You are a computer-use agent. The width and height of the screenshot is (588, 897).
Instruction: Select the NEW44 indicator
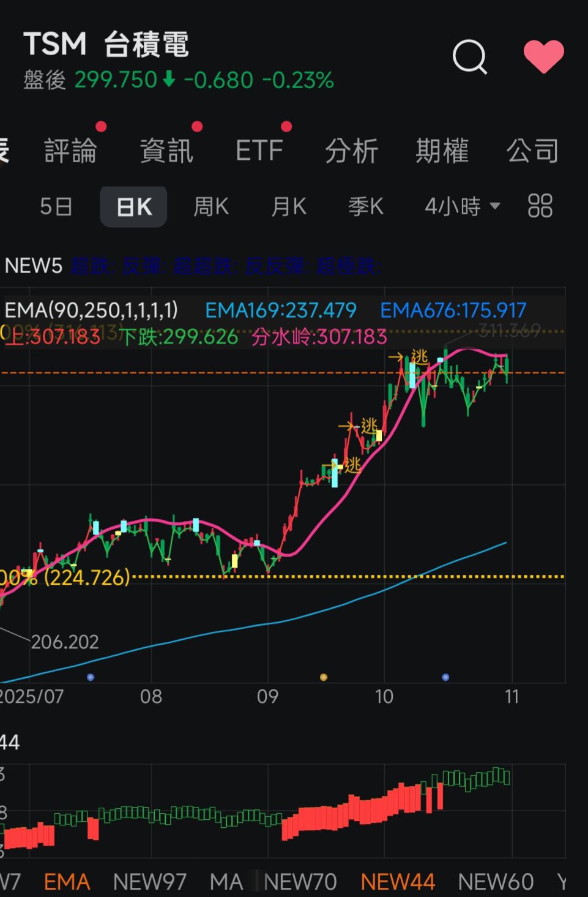(x=398, y=882)
